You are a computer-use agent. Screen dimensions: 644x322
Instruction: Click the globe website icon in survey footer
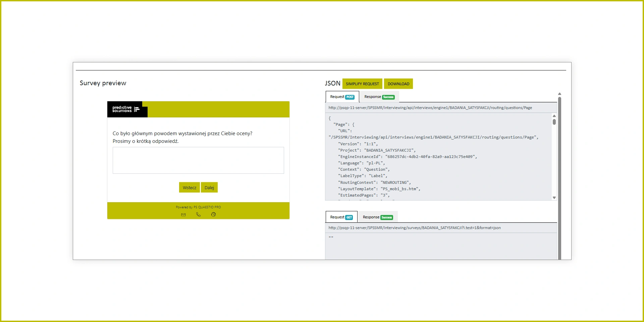coord(213,215)
